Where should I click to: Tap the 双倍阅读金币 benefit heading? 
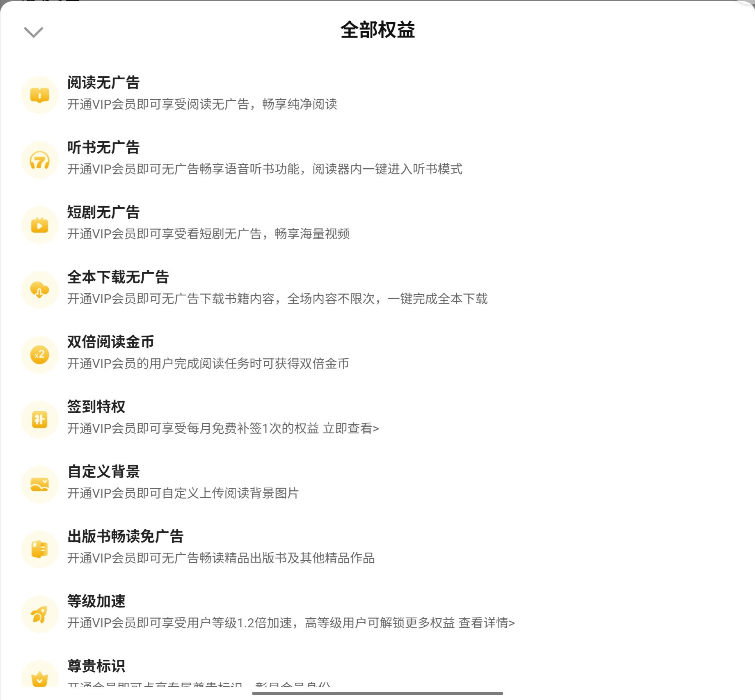(111, 342)
